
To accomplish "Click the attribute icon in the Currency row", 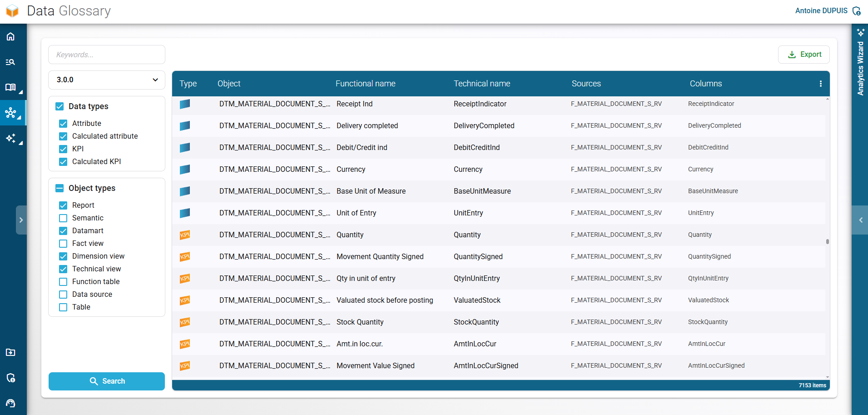I will click(x=185, y=170).
